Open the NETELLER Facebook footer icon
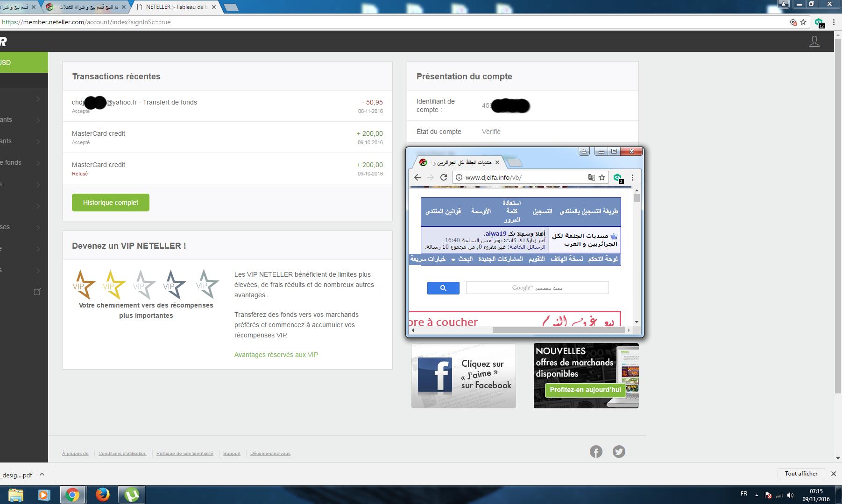 596,452
